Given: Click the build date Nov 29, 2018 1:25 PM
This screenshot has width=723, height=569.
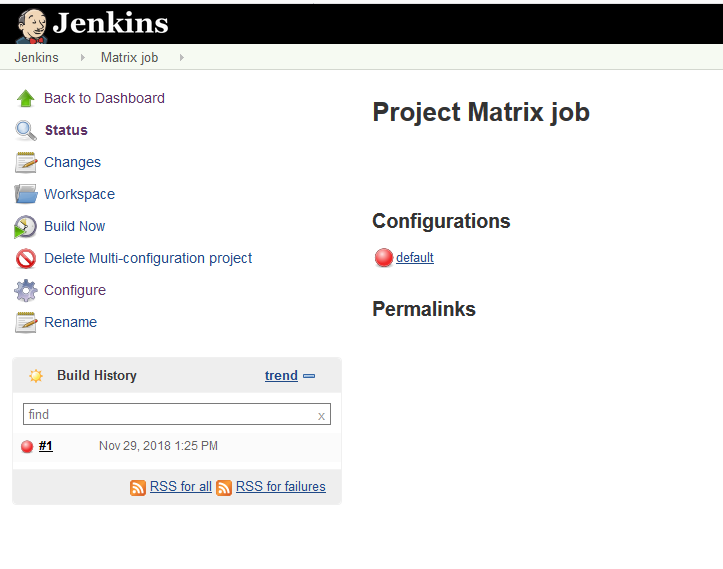Looking at the screenshot, I should [x=158, y=446].
